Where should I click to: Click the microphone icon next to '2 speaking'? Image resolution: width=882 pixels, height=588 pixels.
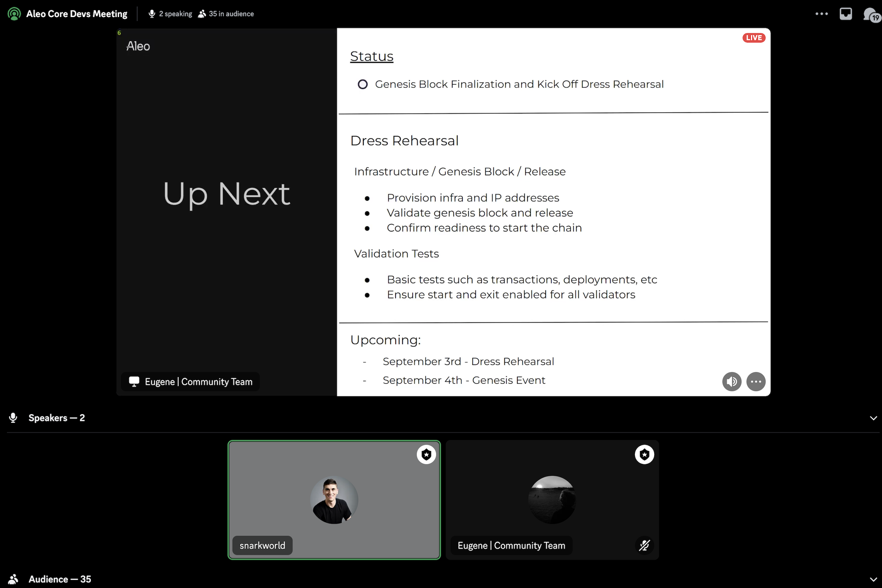coord(151,14)
